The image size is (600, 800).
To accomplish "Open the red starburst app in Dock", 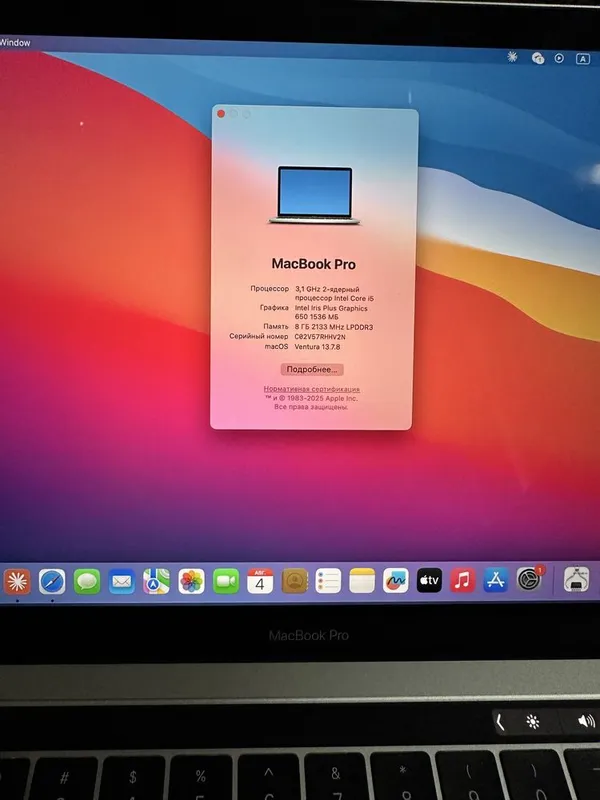I will click(17, 581).
